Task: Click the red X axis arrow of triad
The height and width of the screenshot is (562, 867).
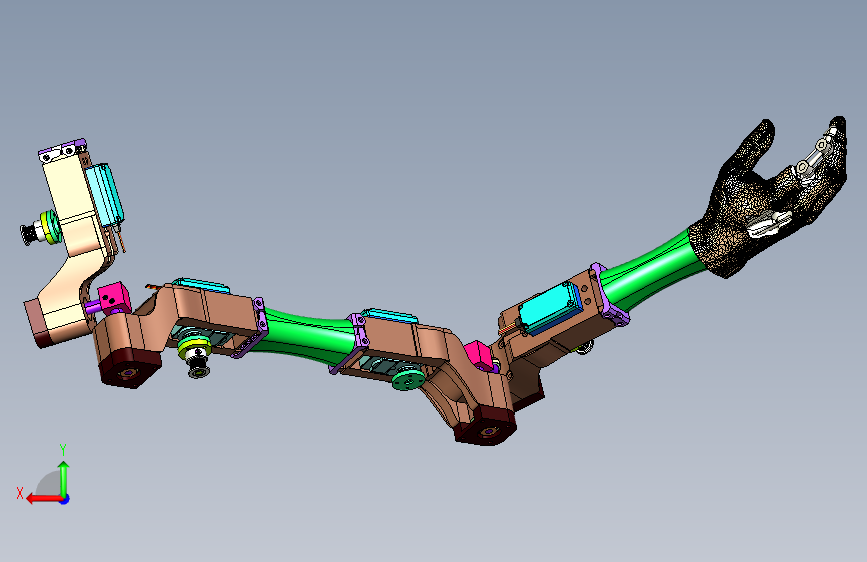Action: pos(43,499)
